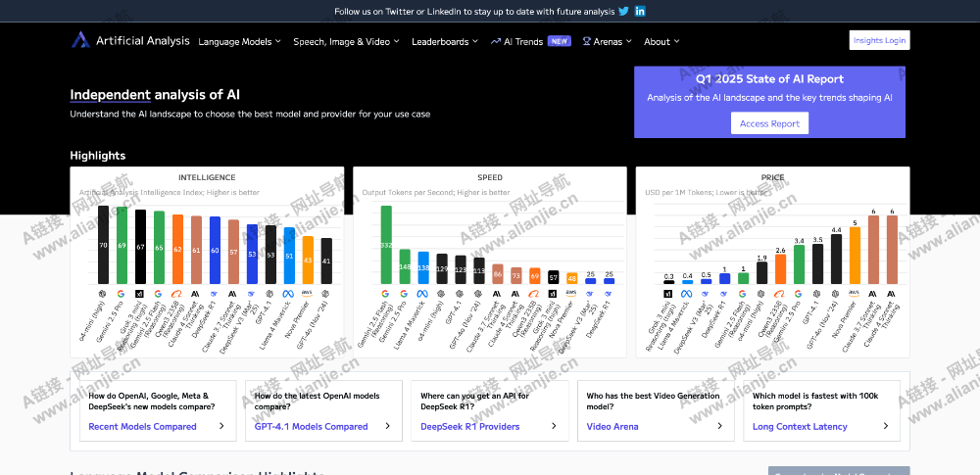Open the Twitter icon in the top banner

(623, 11)
